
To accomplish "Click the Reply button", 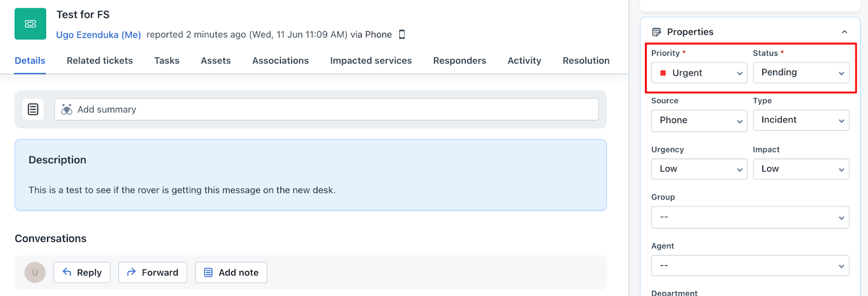I will coord(82,273).
